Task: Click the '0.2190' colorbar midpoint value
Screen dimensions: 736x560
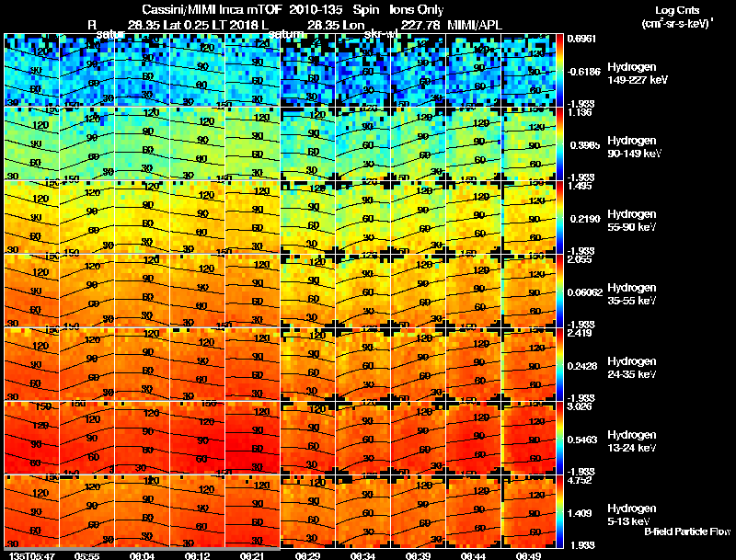Action: (585, 219)
